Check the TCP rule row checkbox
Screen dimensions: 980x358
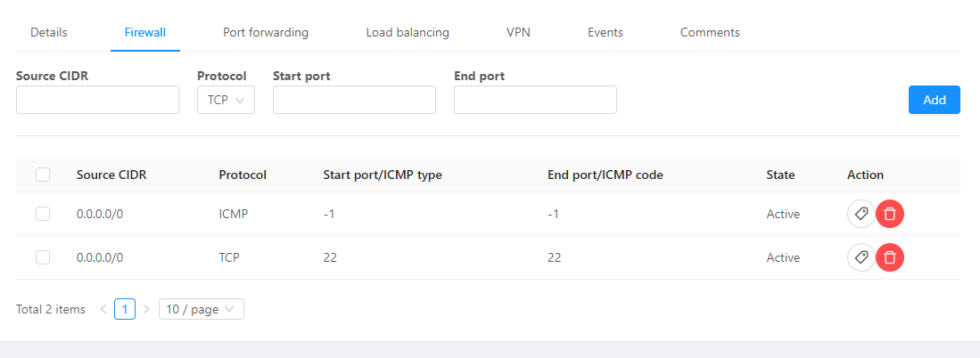[43, 257]
